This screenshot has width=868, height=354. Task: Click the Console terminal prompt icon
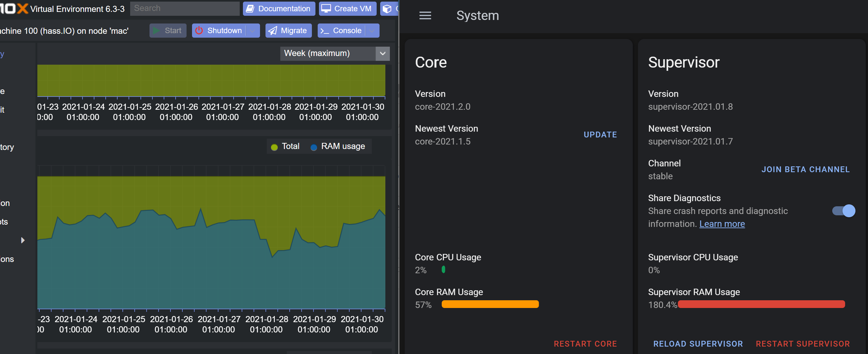click(324, 31)
